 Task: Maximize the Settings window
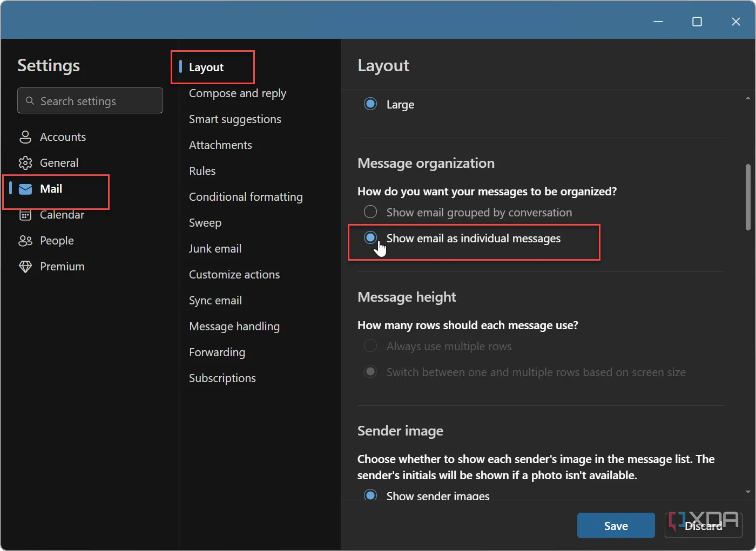point(697,22)
